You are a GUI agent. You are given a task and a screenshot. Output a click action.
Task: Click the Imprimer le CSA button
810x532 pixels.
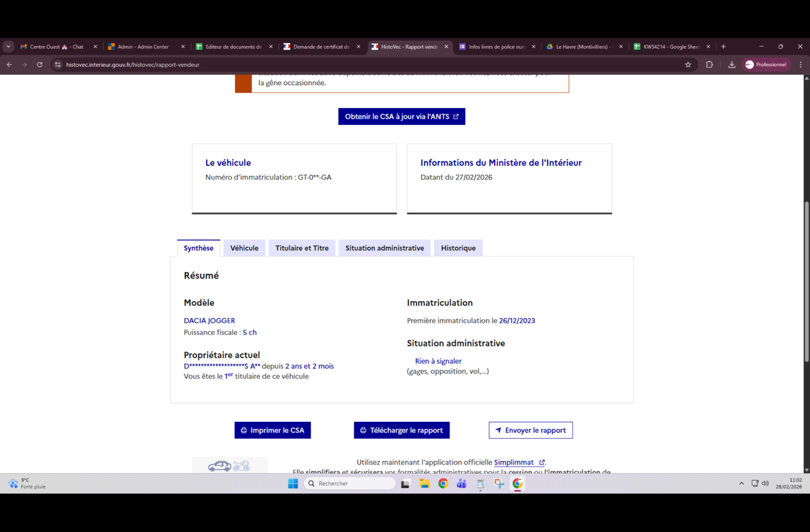point(273,430)
